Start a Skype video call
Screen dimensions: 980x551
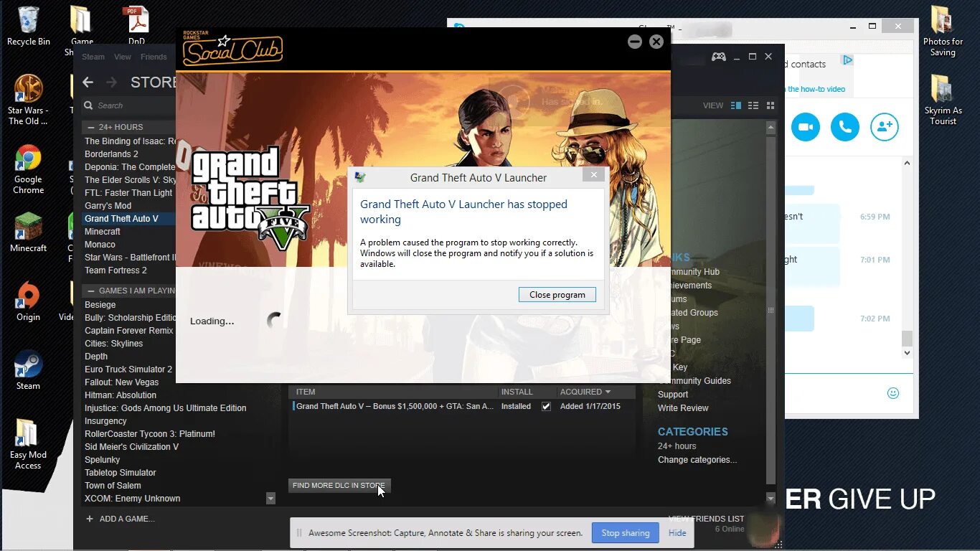pos(805,127)
